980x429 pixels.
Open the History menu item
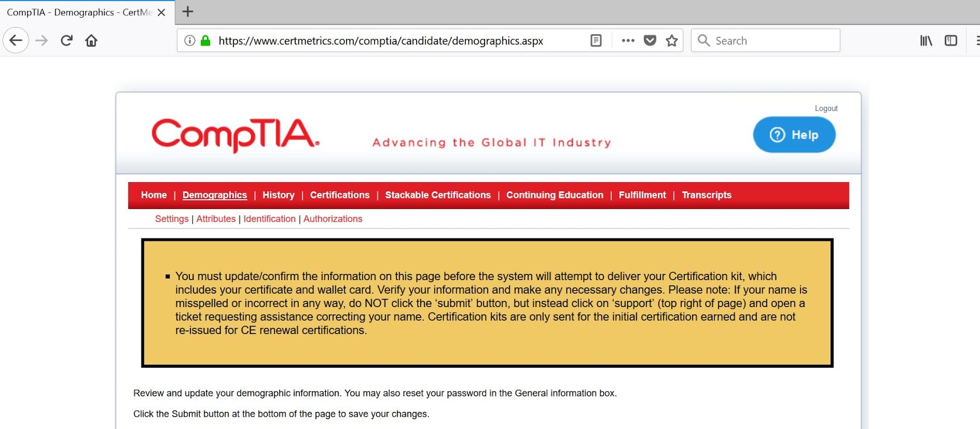279,195
